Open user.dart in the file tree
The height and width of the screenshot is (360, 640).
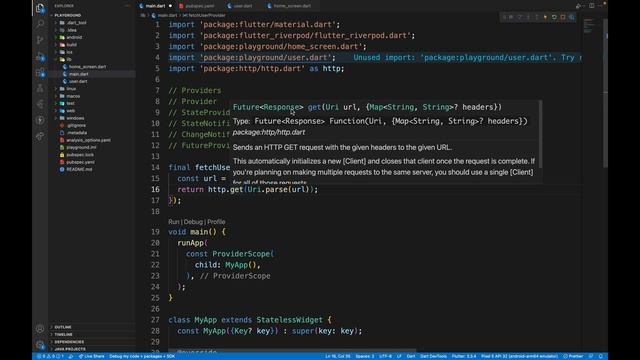pyautogui.click(x=78, y=81)
